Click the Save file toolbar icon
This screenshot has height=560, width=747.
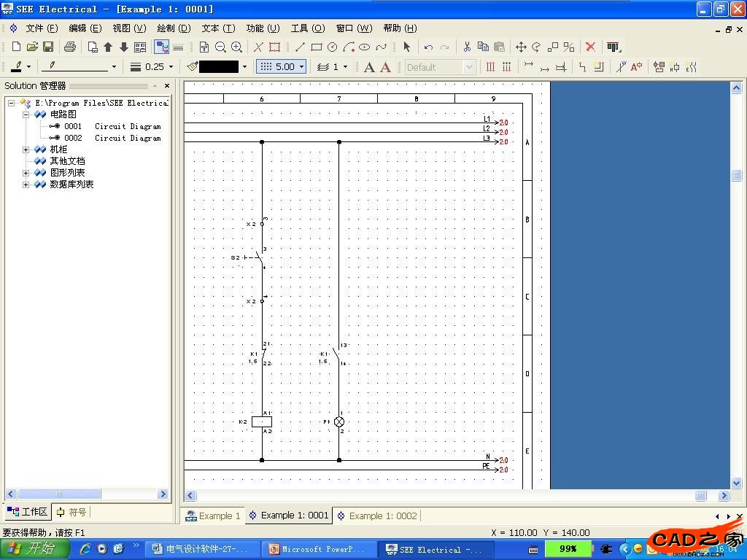tap(48, 47)
